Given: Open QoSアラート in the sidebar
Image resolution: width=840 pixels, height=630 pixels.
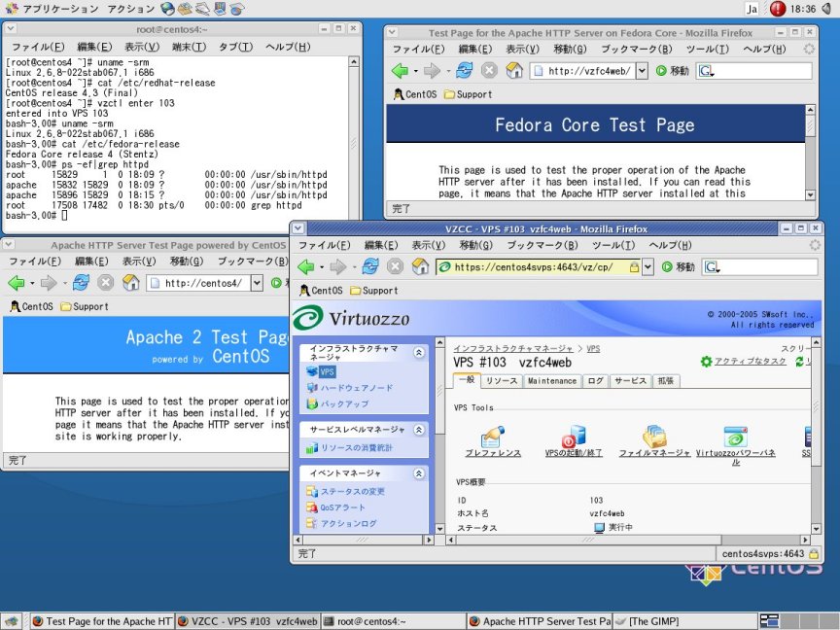Looking at the screenshot, I should point(343,507).
